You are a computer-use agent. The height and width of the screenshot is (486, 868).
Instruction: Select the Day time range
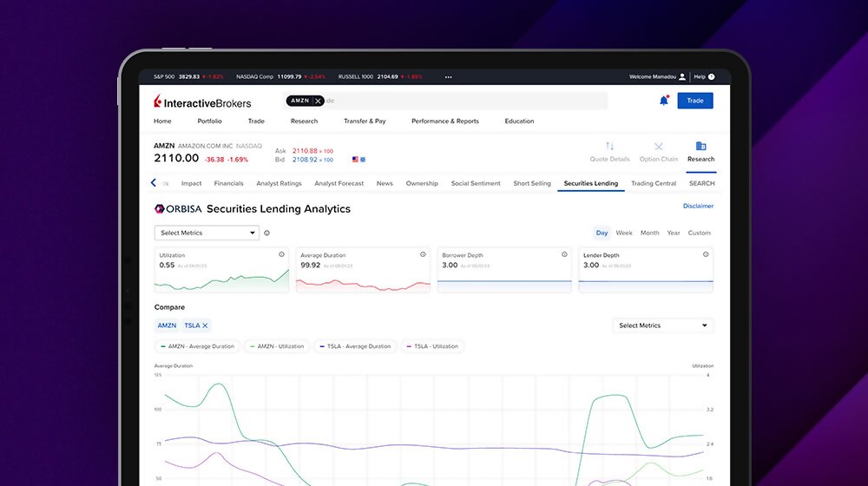(x=602, y=233)
